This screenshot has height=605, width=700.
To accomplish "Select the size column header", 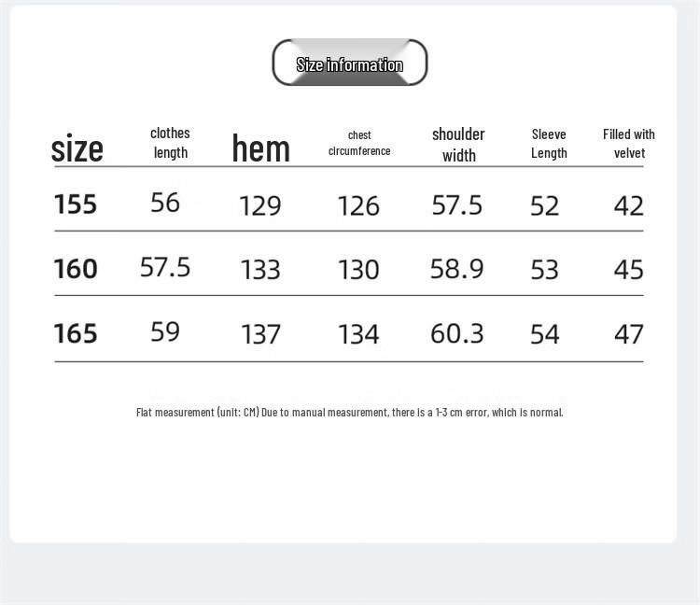I will click(x=77, y=148).
